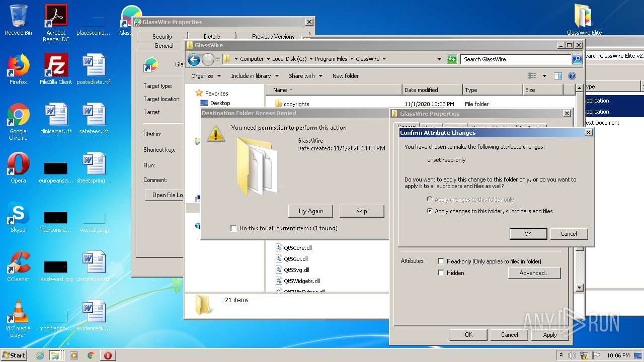Click Try Again in Access Denied dialog
Image resolution: width=644 pixels, height=362 pixels.
(x=310, y=211)
